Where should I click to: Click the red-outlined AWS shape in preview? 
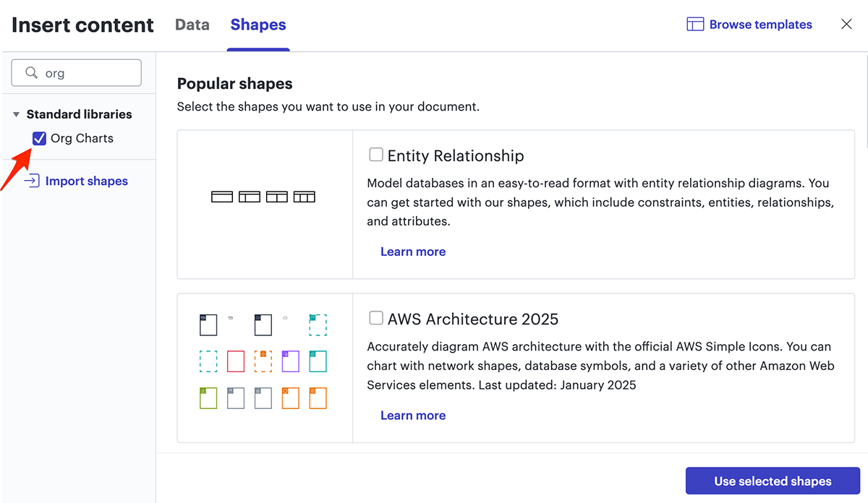click(236, 361)
